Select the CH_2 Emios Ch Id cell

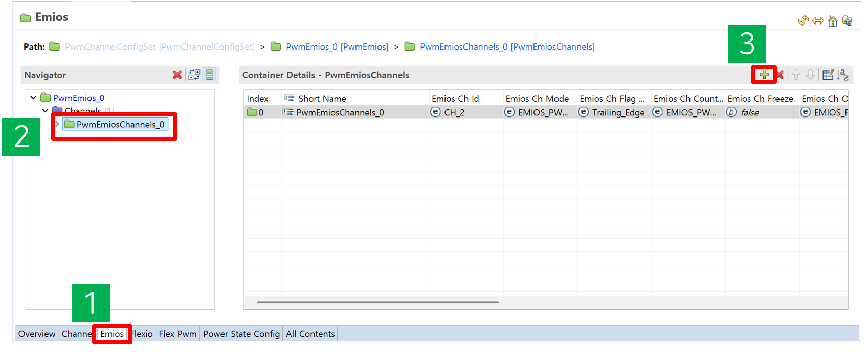pos(454,112)
